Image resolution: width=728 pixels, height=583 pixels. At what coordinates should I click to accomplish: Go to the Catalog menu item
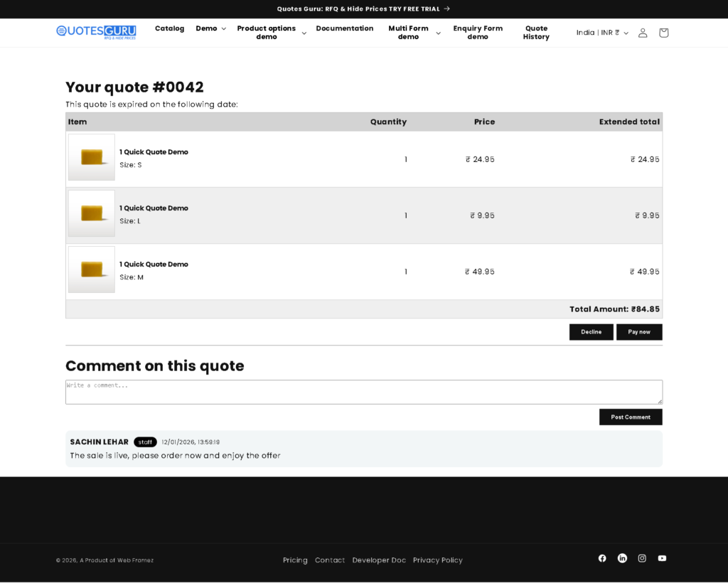tap(169, 28)
